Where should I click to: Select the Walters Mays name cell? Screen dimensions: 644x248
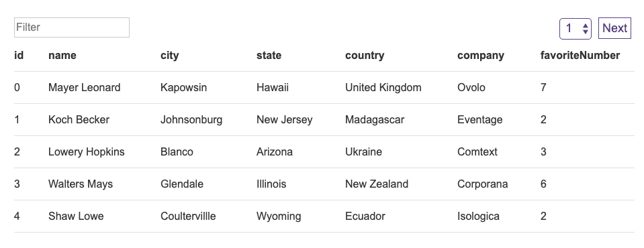[x=81, y=184]
